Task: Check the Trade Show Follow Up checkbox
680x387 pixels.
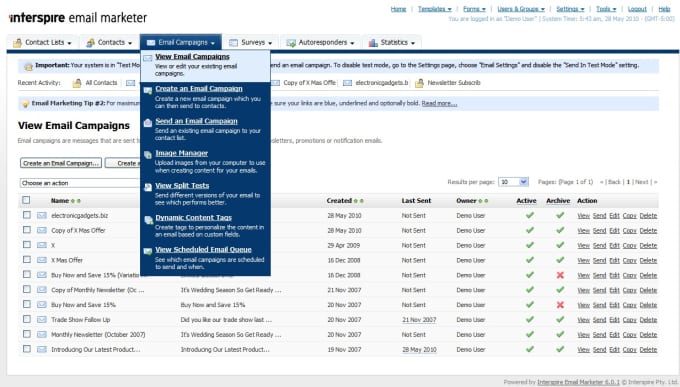Action: (27, 319)
